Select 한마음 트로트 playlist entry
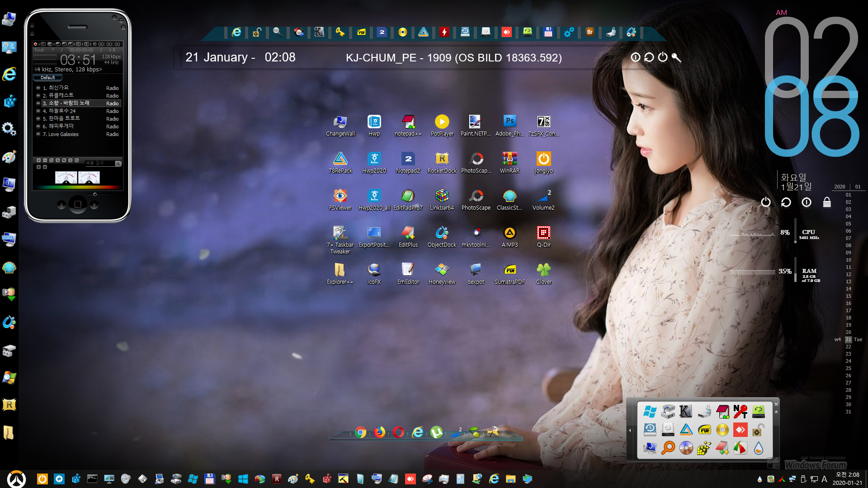This screenshot has height=488, width=868. point(78,118)
